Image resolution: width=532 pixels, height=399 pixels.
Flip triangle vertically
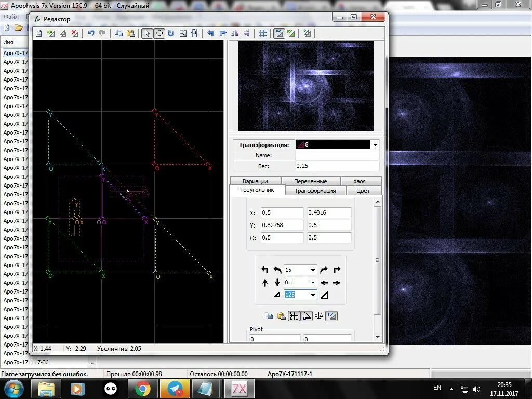click(x=247, y=33)
